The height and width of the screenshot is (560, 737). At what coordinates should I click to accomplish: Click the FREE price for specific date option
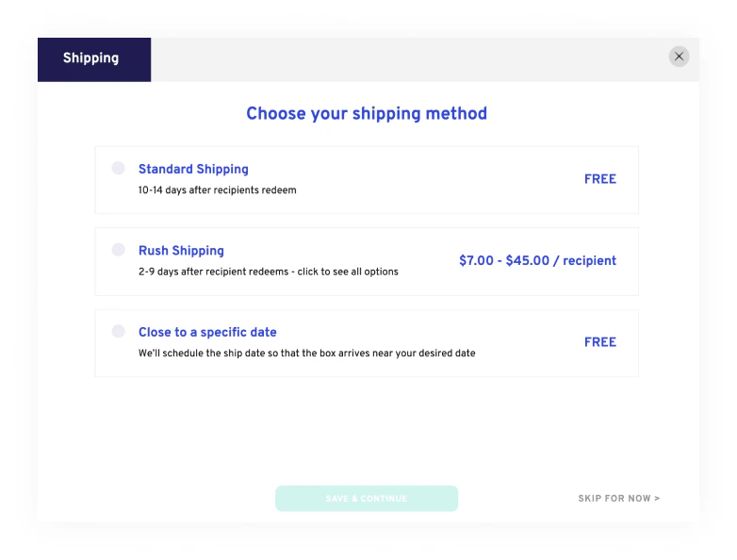pyautogui.click(x=599, y=342)
